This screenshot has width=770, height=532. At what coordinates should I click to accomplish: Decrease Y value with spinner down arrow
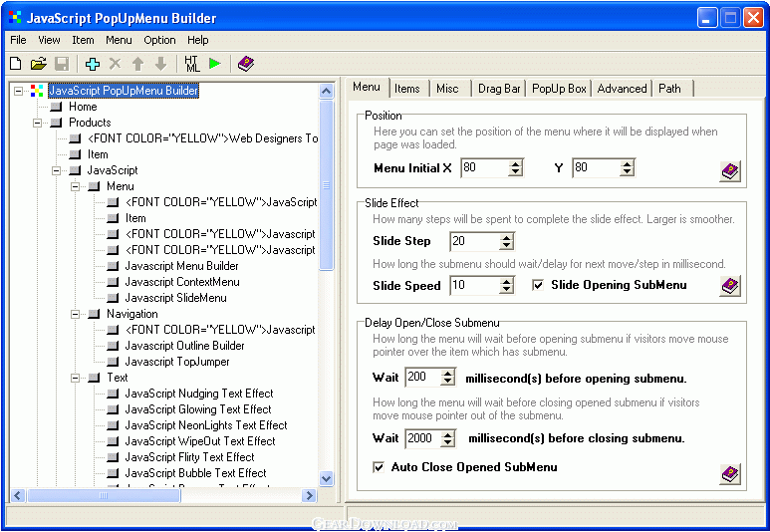coord(627,172)
